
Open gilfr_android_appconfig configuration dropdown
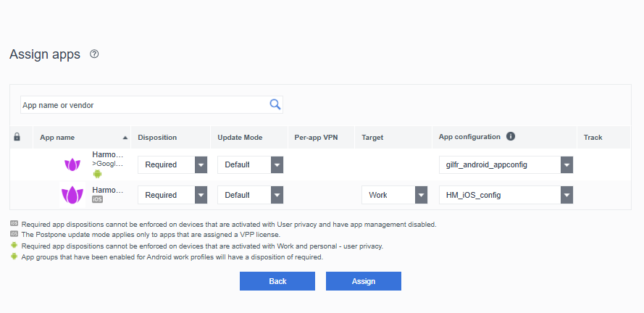(506, 164)
